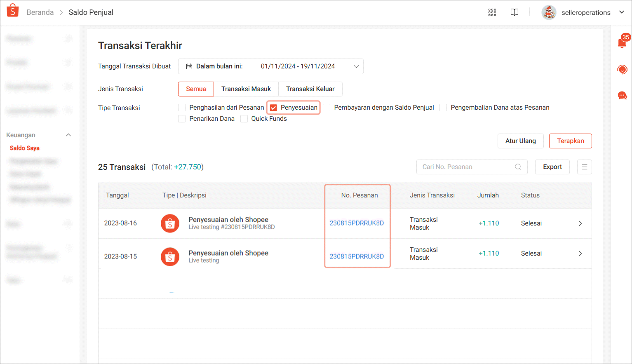632x364 pixels.
Task: Click the list view options icon
Action: click(x=584, y=167)
